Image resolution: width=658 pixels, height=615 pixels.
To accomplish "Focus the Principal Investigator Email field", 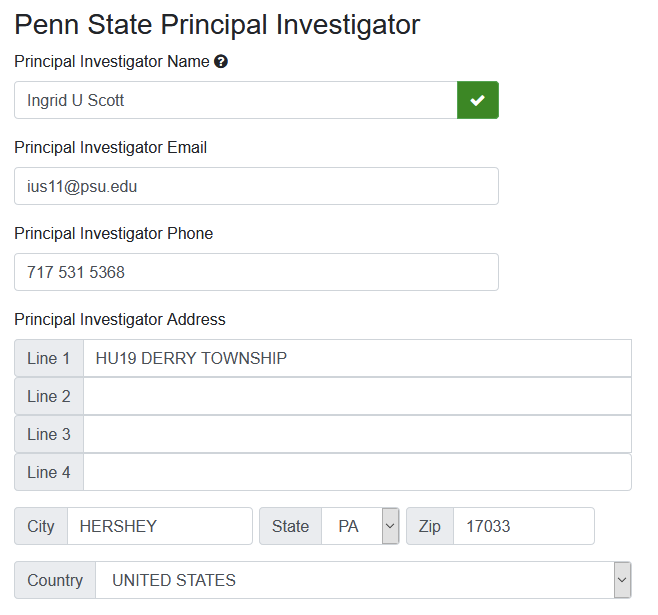I will [256, 186].
